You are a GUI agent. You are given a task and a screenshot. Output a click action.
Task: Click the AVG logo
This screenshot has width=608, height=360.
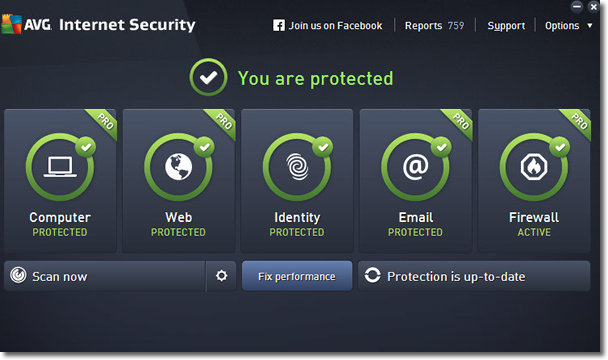26,24
